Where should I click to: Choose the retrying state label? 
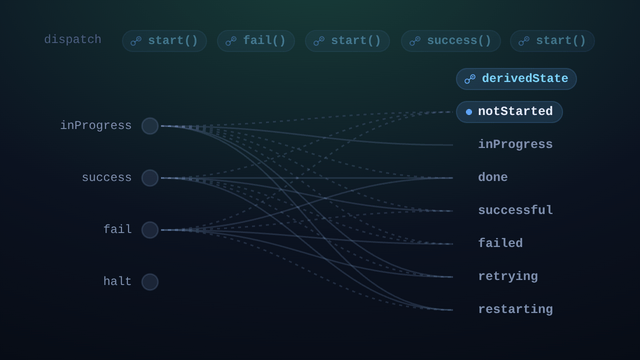pos(508,276)
